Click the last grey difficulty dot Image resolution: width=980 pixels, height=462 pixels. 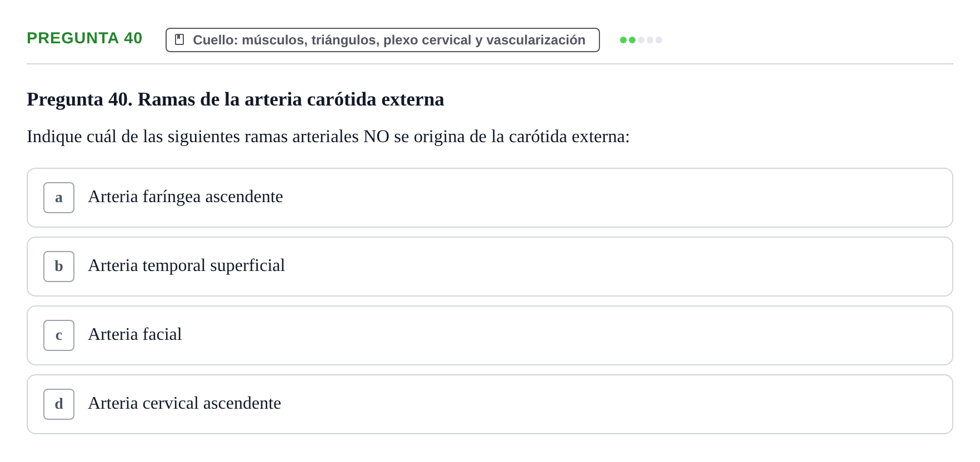tap(659, 40)
